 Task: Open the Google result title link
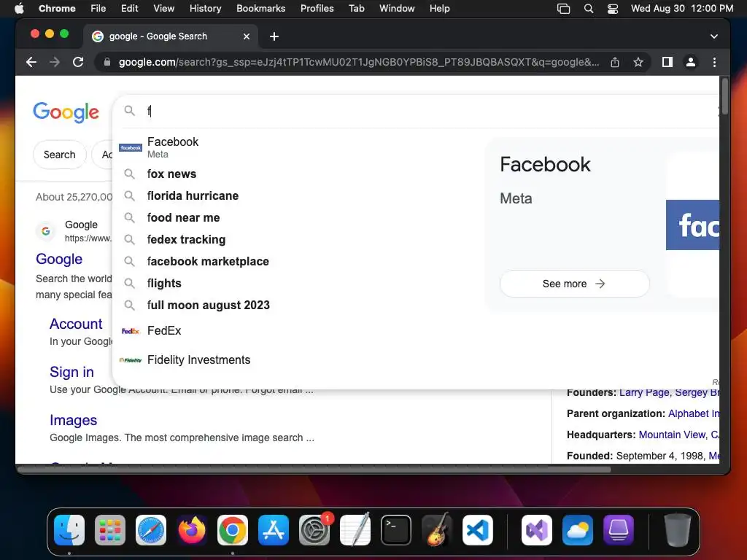click(59, 259)
